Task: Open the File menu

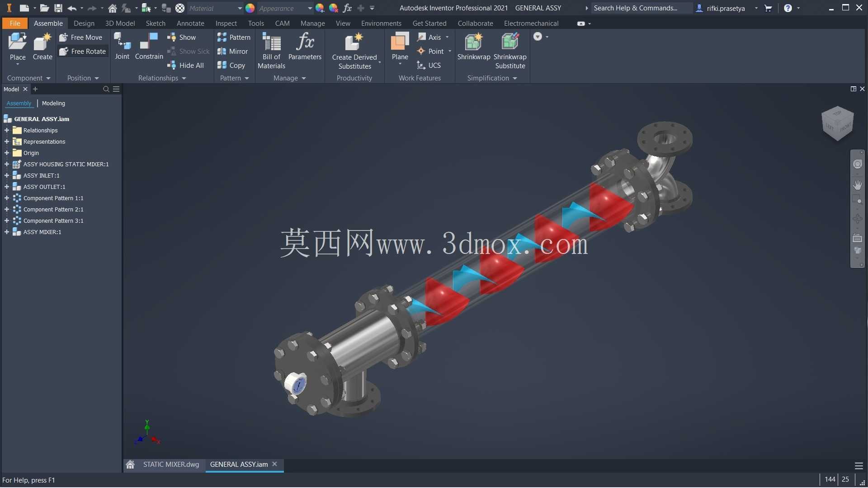Action: 15,23
